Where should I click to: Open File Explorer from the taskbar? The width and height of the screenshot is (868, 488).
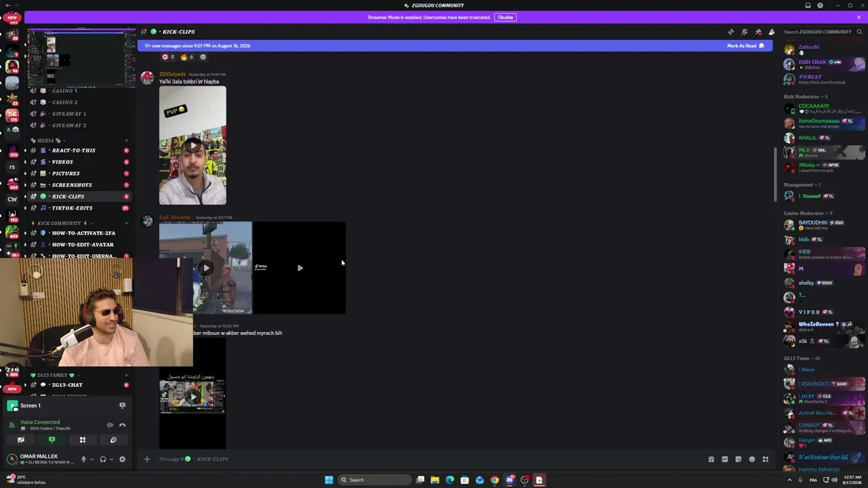(435, 480)
